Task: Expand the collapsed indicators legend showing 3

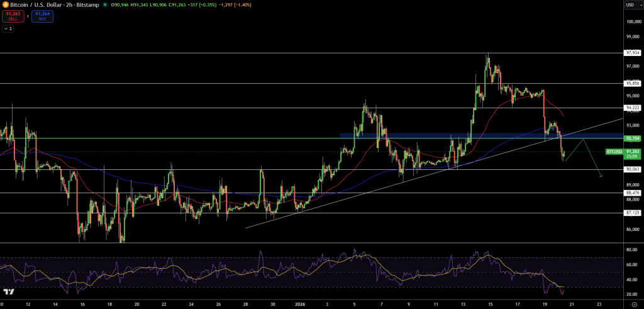Action: point(8,29)
